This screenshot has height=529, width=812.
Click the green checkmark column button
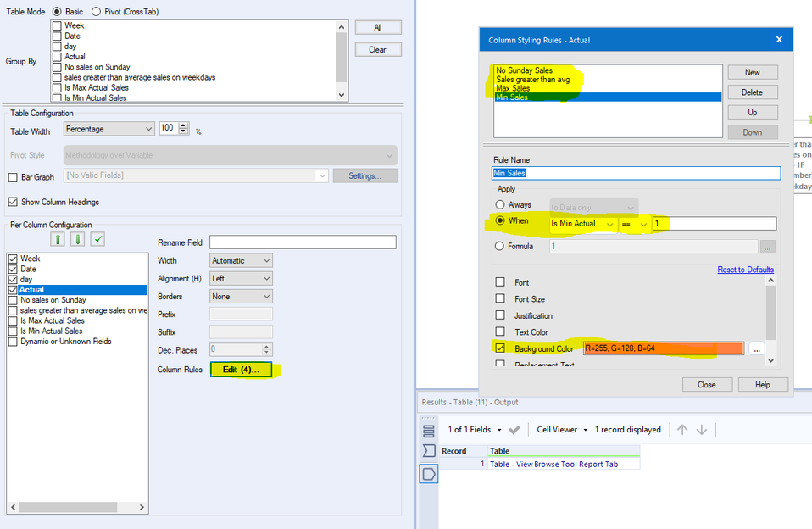[x=97, y=239]
